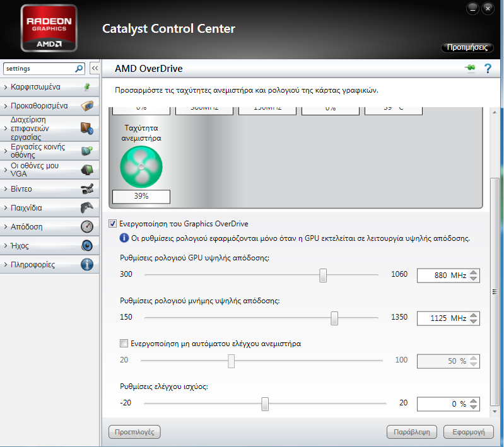Click the search magnifier icon
The width and height of the screenshot is (504, 447).
point(79,69)
